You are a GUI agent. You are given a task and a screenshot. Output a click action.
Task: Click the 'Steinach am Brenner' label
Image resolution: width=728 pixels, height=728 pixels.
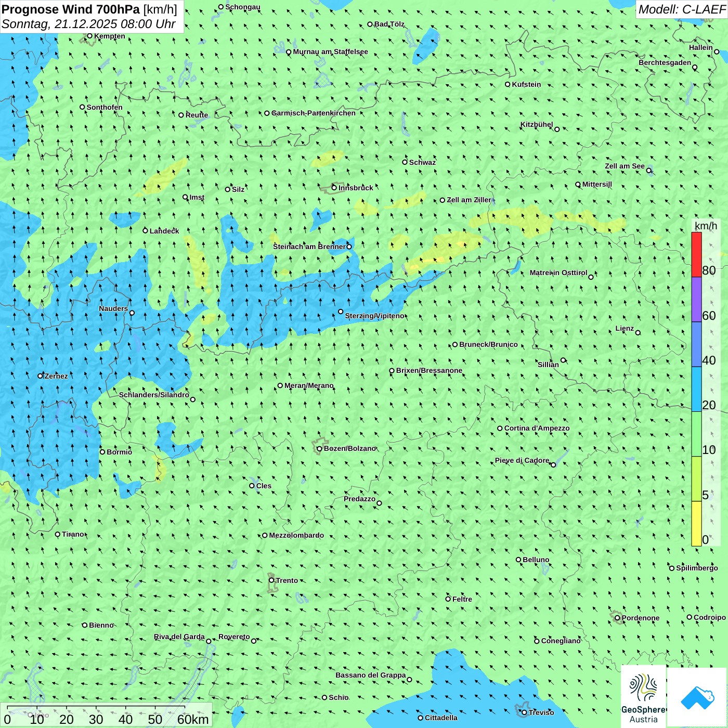(x=309, y=246)
